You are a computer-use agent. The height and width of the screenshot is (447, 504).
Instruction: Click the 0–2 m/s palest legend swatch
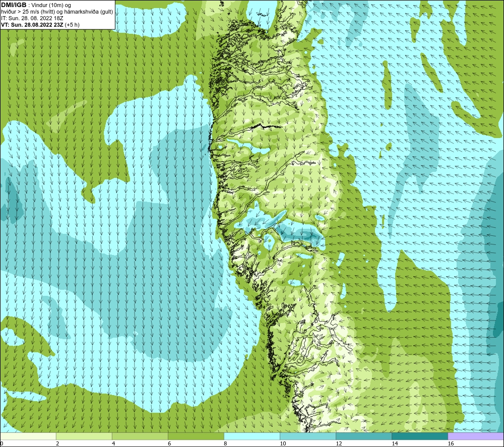(x=28, y=436)
